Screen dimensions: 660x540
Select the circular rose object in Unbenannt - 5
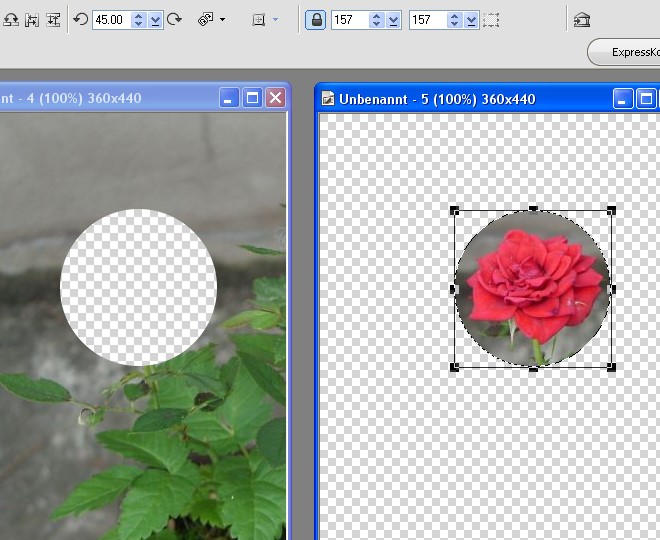[533, 289]
